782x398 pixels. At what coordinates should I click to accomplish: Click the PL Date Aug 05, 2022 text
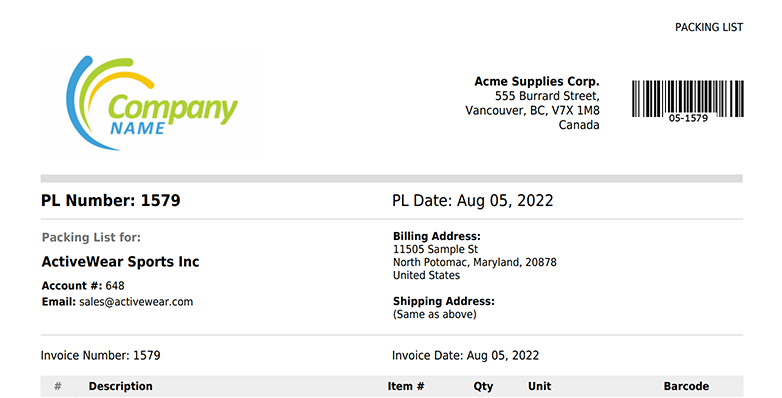click(x=472, y=200)
